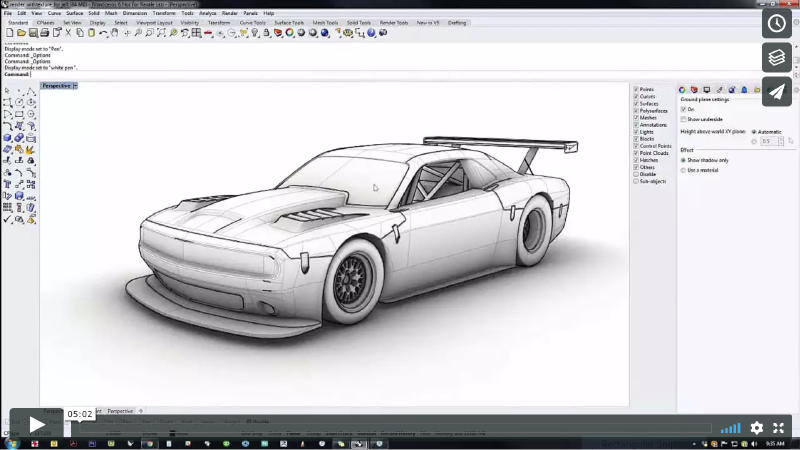Click the blue Render sphere icon
The width and height of the screenshot is (800, 450).
[324, 33]
